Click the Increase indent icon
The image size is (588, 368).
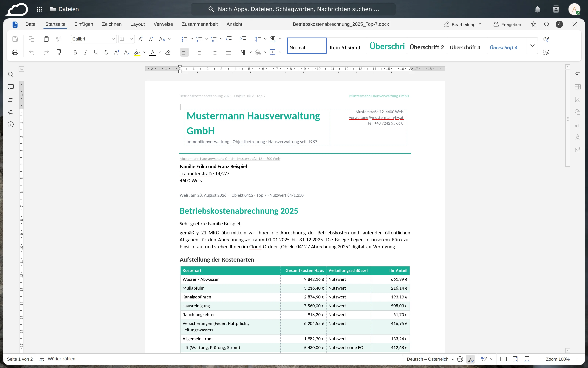pos(243,39)
